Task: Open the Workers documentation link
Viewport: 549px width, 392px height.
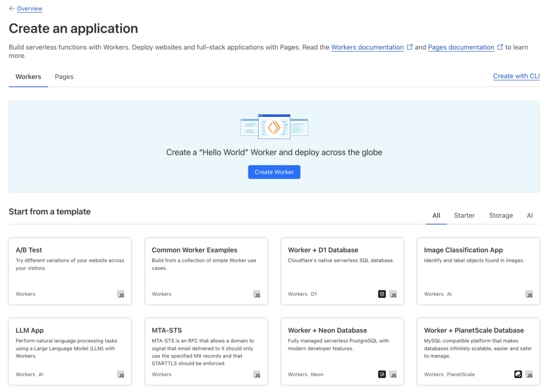Action: click(x=367, y=47)
